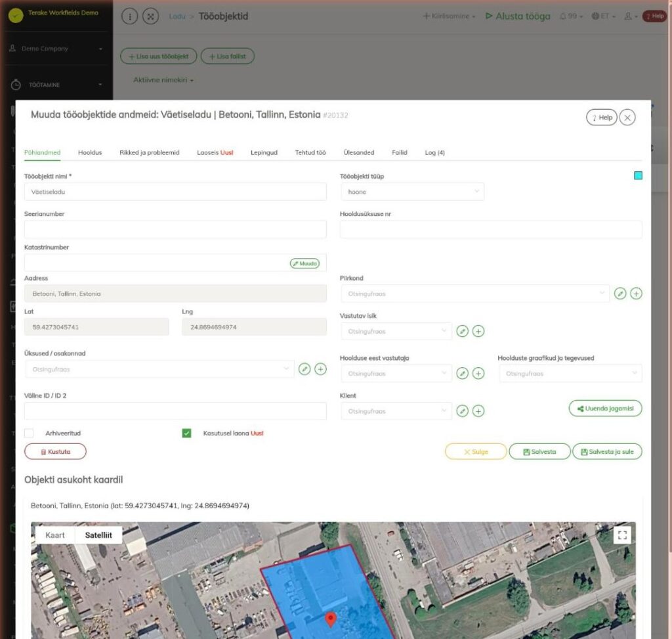This screenshot has width=672, height=639.
Task: Open the notifications bell showing 99
Action: click(571, 16)
